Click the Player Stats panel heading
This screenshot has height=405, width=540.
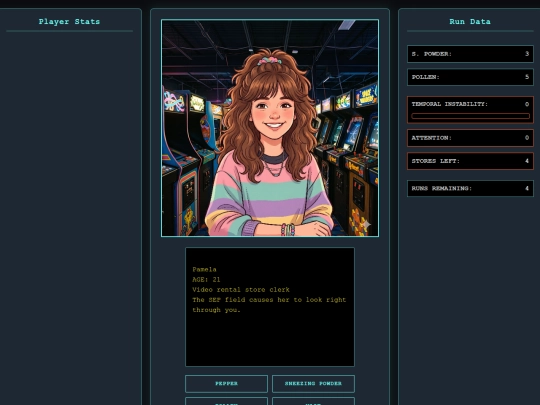(x=69, y=22)
